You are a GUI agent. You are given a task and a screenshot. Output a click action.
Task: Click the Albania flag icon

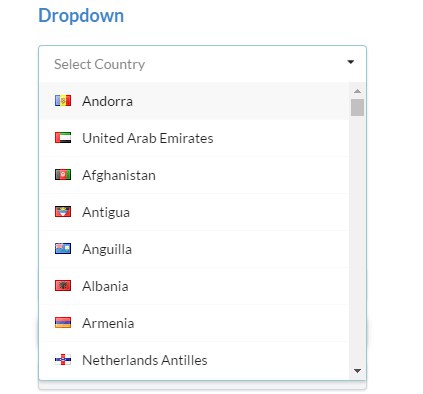pyautogui.click(x=63, y=286)
